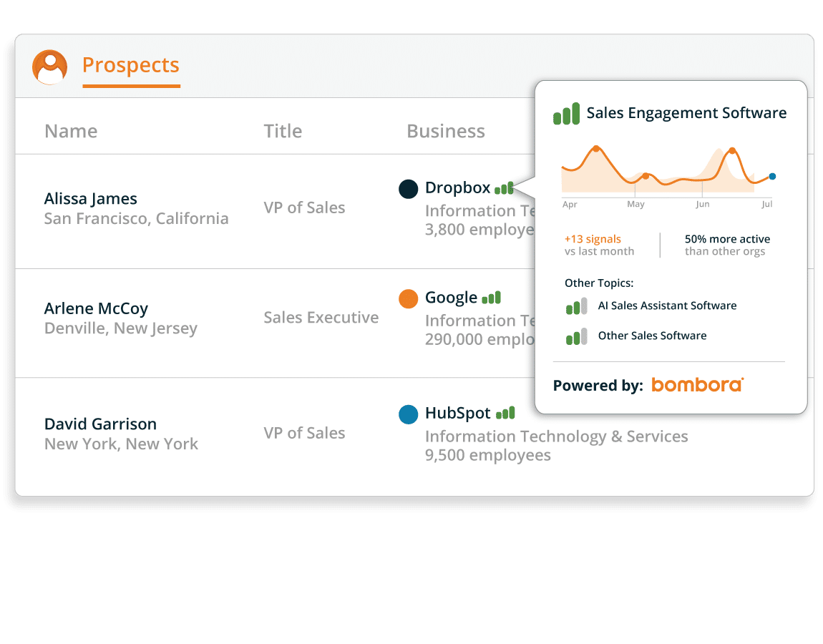This screenshot has height=644, width=823.
Task: Click the intent signal bars beside Dropbox
Action: [x=504, y=188]
